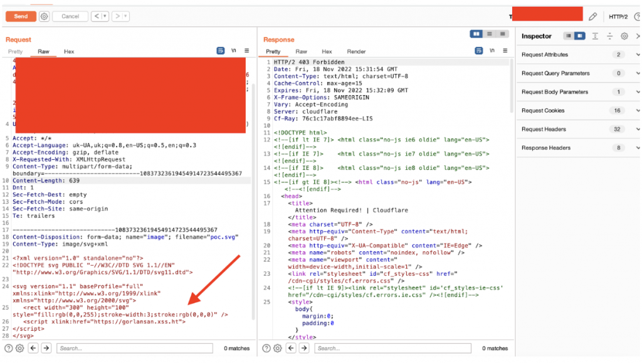Click the Response viewer vertical scrollbar
The height and width of the screenshot is (364, 642).
511,86
